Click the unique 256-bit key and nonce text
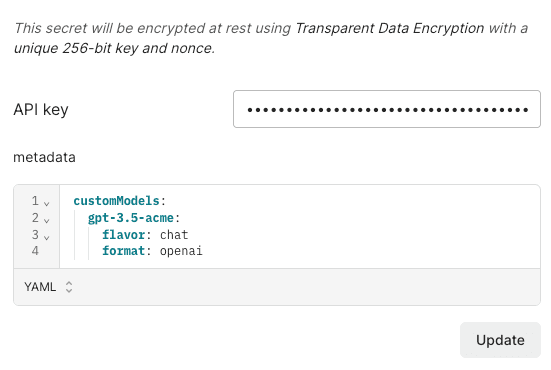The image size is (551, 370). [114, 48]
